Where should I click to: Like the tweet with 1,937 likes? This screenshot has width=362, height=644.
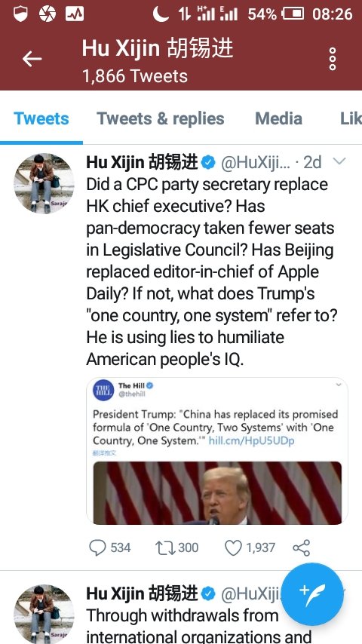coord(233,548)
